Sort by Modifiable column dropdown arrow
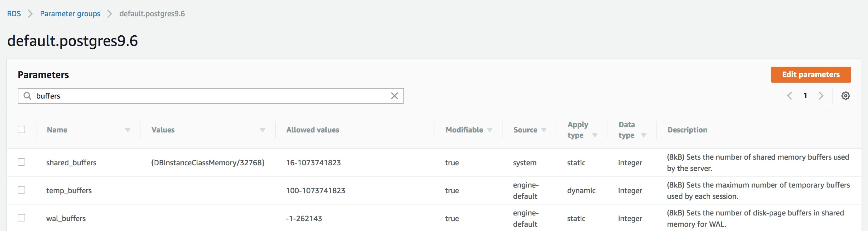 click(x=490, y=130)
